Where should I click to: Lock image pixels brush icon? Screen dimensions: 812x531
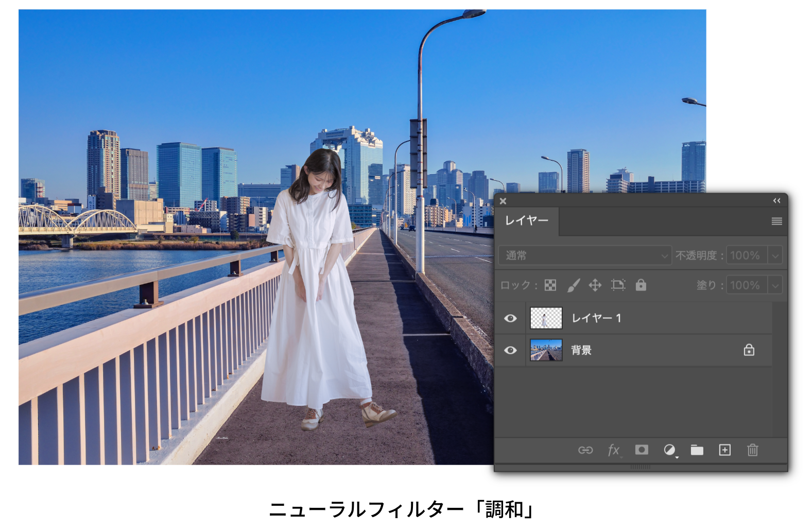pos(573,285)
